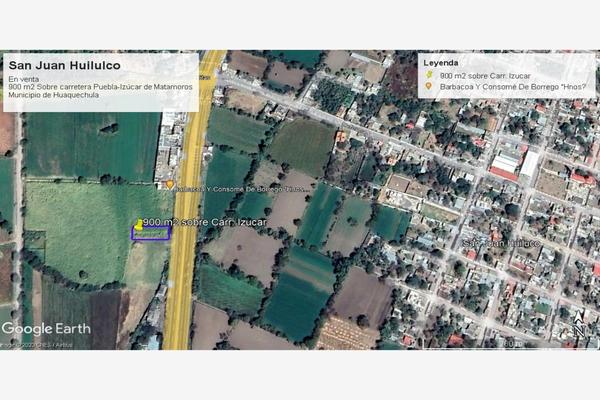Viewport: 600px width, 400px height.
Task: Click the yellow pushpin marker on the map
Action: point(138,222)
